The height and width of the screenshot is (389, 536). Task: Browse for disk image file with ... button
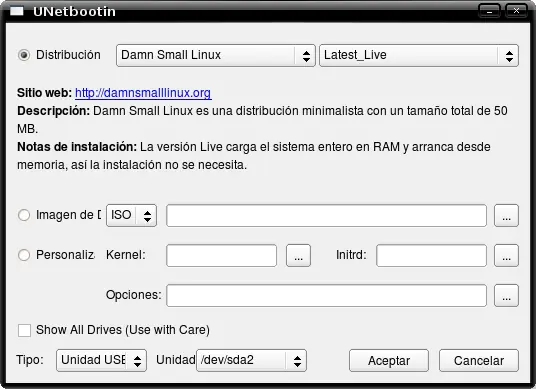coord(506,215)
